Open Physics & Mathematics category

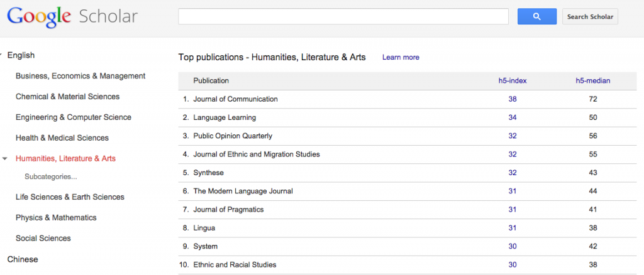56,218
